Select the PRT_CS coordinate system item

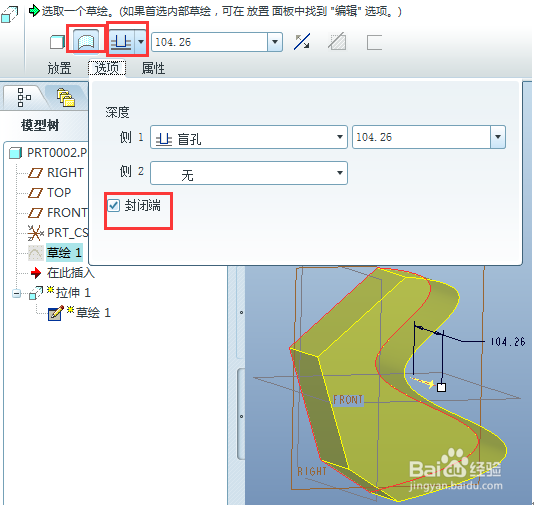click(x=67, y=233)
